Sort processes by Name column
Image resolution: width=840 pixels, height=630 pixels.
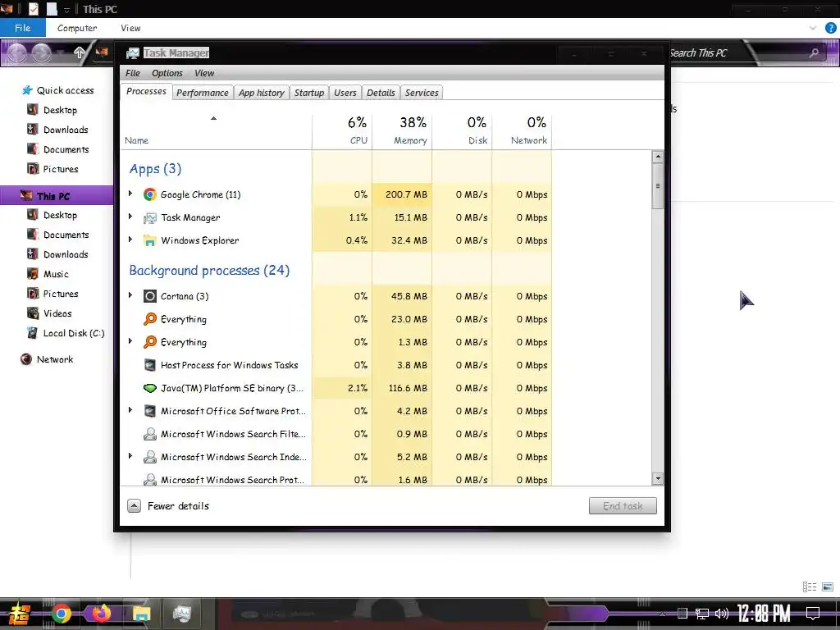tap(217, 130)
